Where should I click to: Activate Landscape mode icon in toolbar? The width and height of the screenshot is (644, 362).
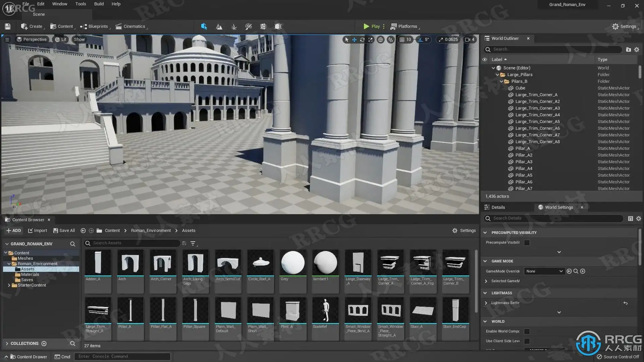click(219, 26)
